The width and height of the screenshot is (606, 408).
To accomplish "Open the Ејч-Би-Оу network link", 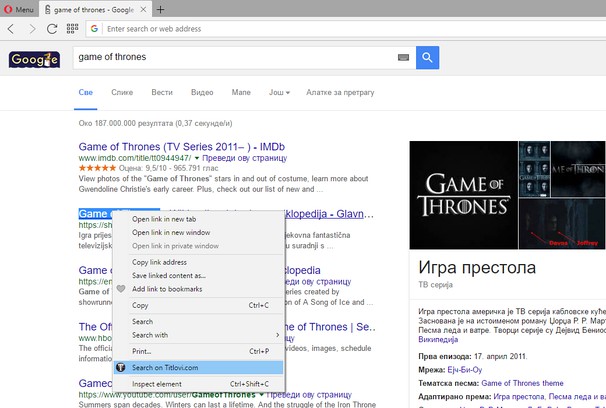I will (x=465, y=370).
